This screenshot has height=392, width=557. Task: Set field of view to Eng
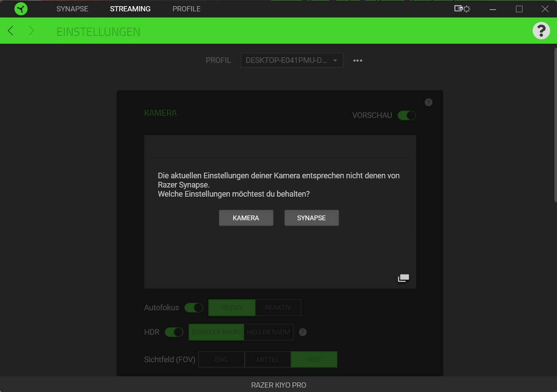tap(221, 360)
